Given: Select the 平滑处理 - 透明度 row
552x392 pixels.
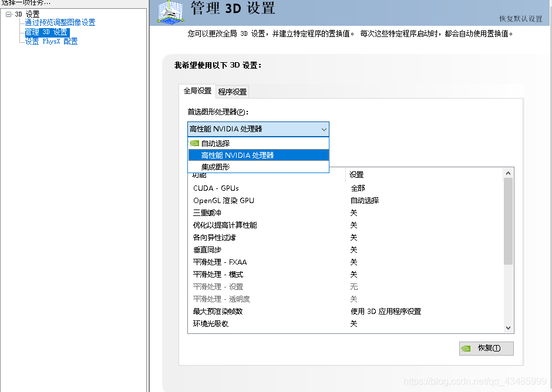Looking at the screenshot, I should click(346, 299).
